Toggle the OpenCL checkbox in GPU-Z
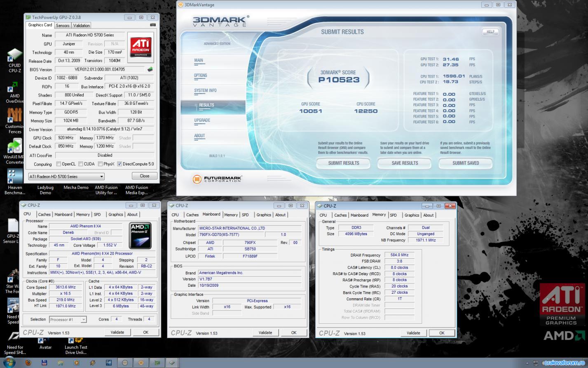Image resolution: width=588 pixels, height=368 pixels. point(59,164)
